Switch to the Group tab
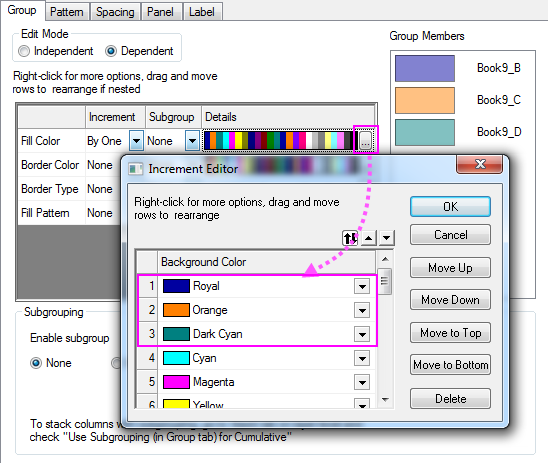This screenshot has width=548, height=463. [22, 10]
